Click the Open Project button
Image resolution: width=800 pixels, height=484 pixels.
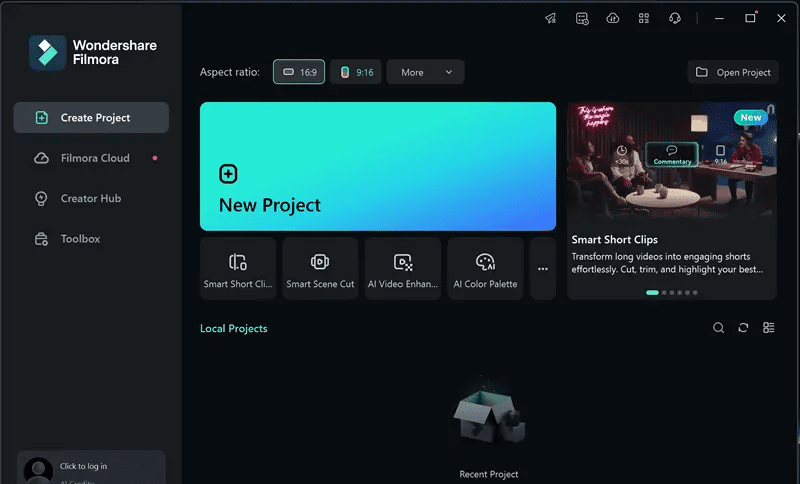click(733, 72)
